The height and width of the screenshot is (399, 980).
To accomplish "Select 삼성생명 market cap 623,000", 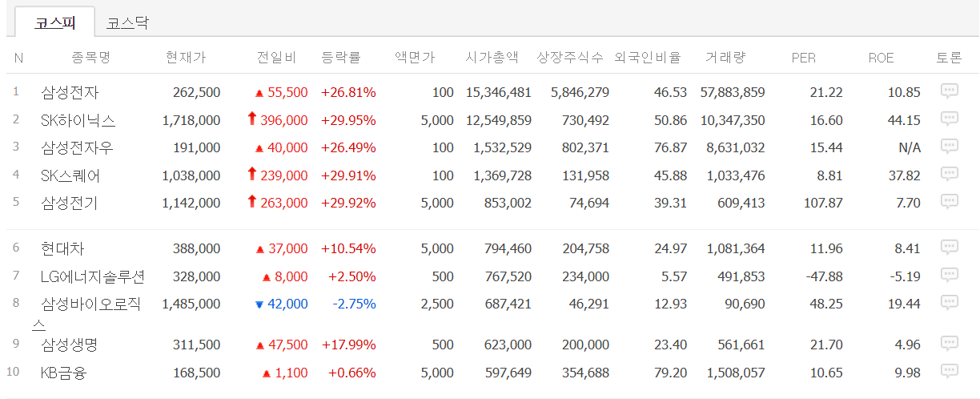I will 508,345.
